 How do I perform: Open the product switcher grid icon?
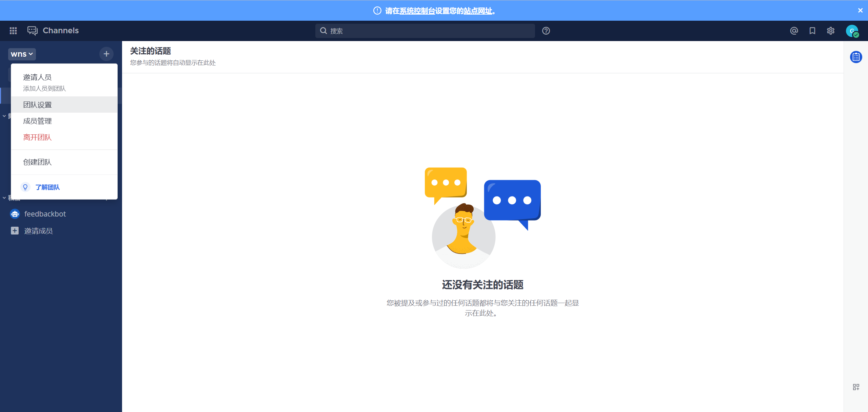point(13,31)
